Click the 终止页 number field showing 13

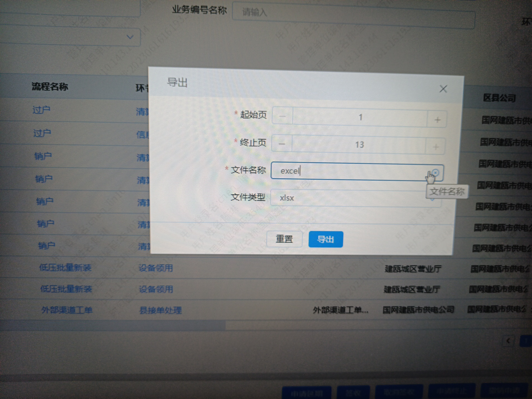point(359,145)
